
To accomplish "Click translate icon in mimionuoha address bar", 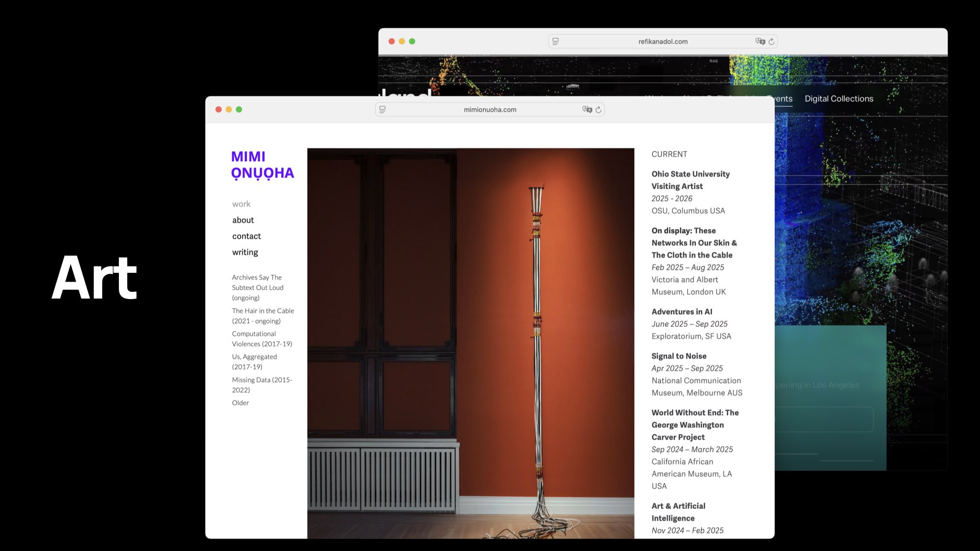I will coord(587,110).
